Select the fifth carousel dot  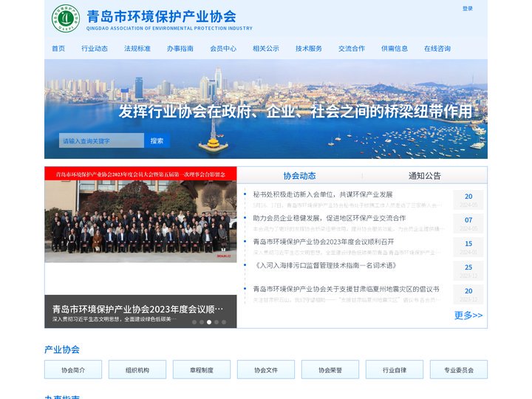coord(224,322)
